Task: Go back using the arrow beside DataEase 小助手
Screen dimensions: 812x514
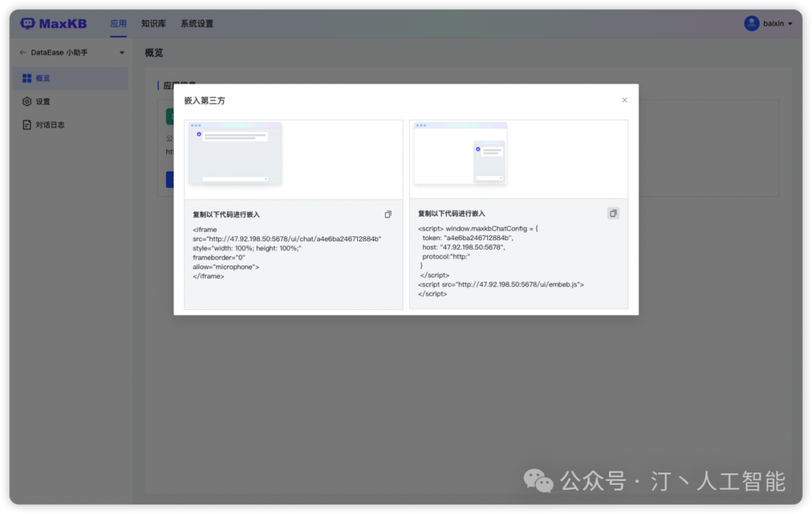Action: click(23, 53)
